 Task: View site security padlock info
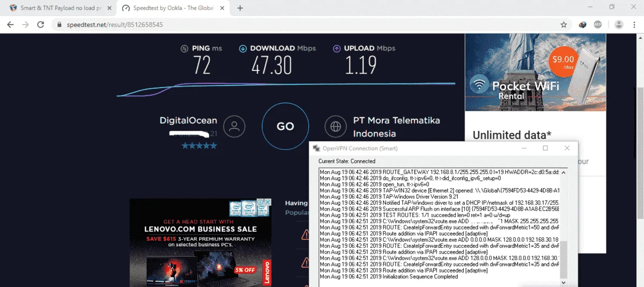point(59,25)
